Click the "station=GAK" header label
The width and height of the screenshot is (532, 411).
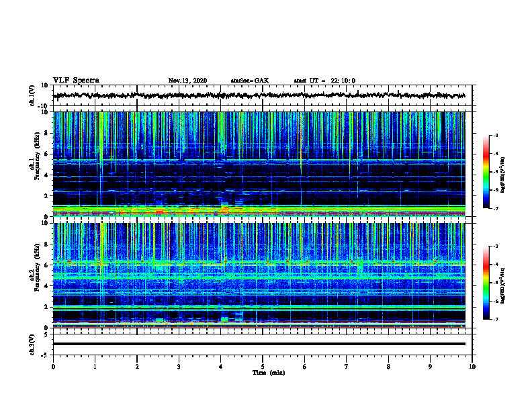point(250,81)
